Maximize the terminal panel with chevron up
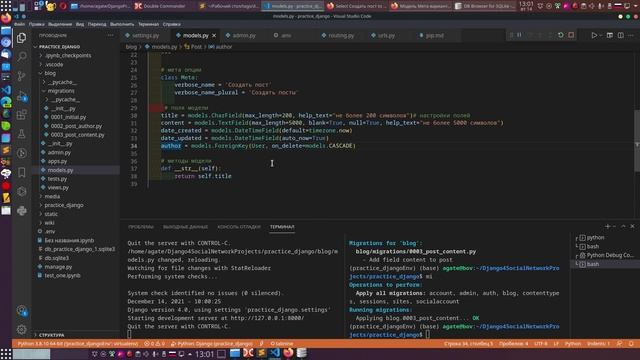The height and width of the screenshot is (360, 640). [x=623, y=226]
